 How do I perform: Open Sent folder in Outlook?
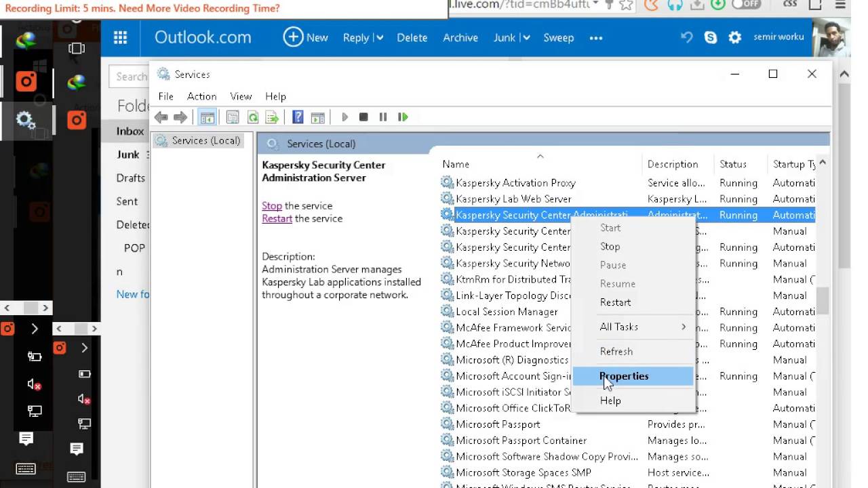click(x=127, y=201)
